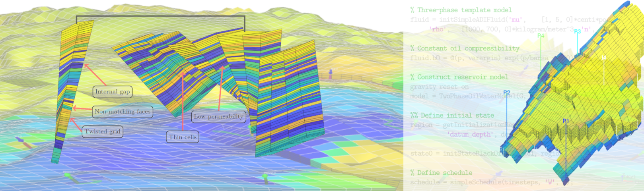The height and width of the screenshot is (191, 644).
Task: Click the "% Three-phase template model" comment
Action: click(x=461, y=10)
